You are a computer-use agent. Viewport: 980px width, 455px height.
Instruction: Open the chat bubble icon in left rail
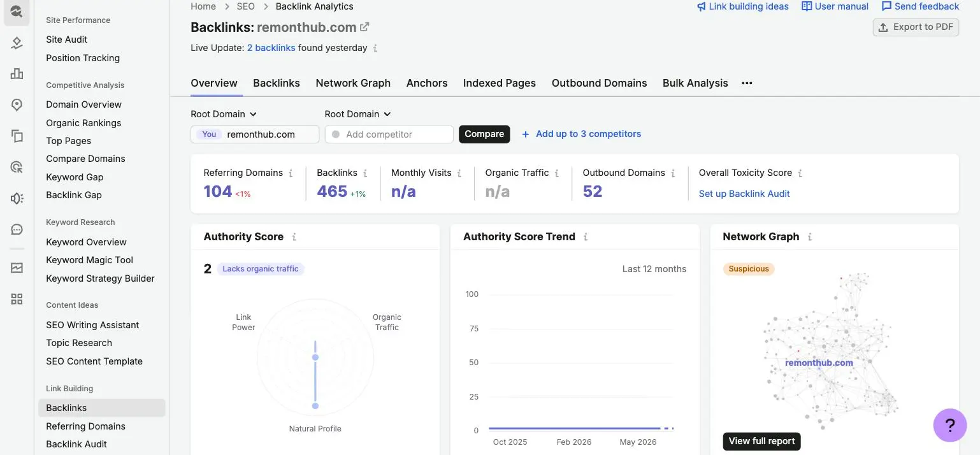[x=17, y=229]
